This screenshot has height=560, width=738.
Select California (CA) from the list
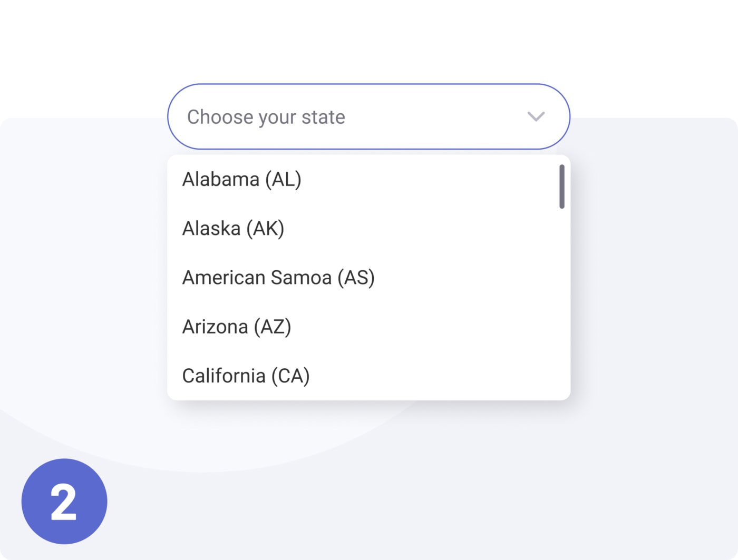click(246, 376)
